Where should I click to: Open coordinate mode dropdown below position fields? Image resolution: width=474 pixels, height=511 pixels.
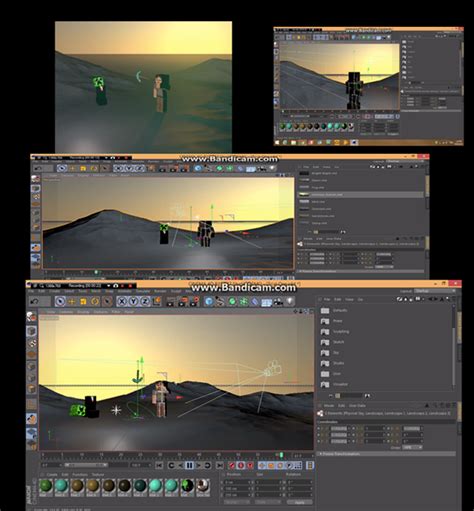coord(237,502)
